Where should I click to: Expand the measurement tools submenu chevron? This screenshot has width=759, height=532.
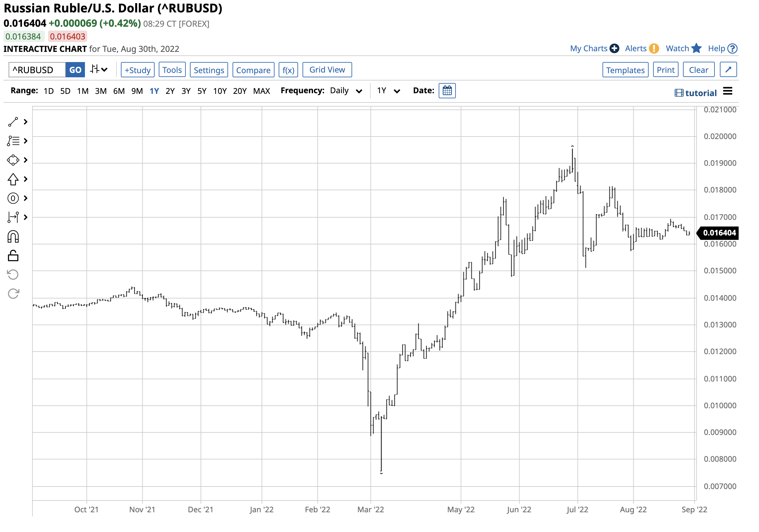point(25,218)
